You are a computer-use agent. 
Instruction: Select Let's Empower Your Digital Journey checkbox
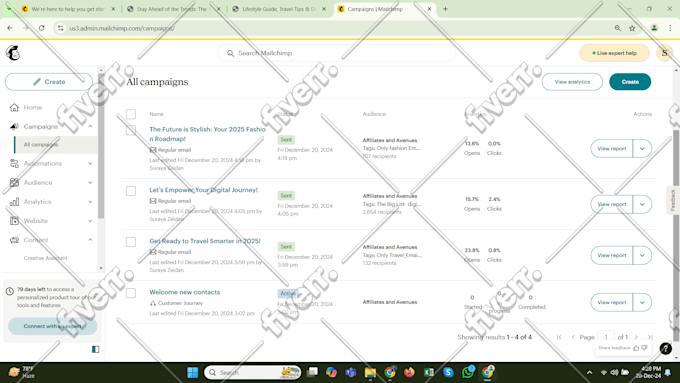(x=131, y=191)
